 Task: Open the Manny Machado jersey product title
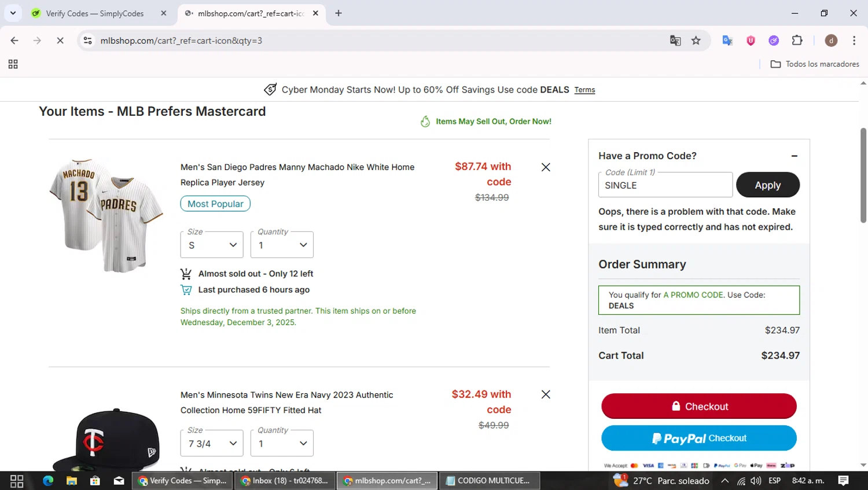coord(297,175)
